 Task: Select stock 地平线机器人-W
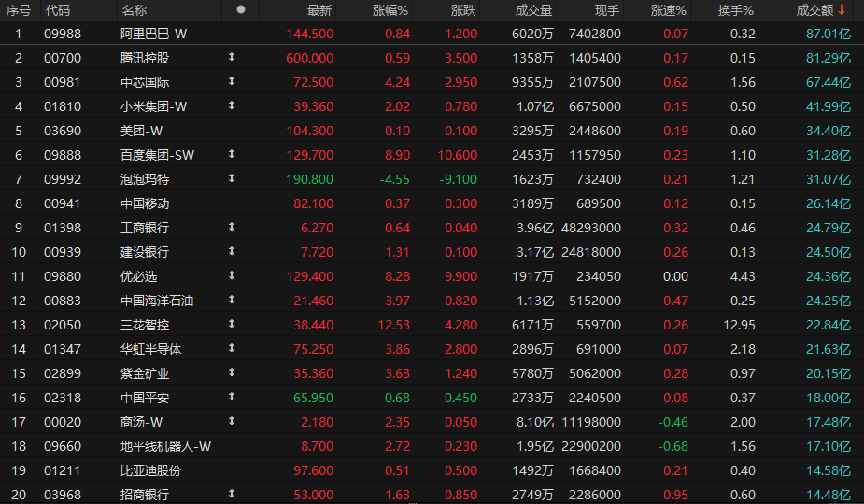[x=166, y=446]
